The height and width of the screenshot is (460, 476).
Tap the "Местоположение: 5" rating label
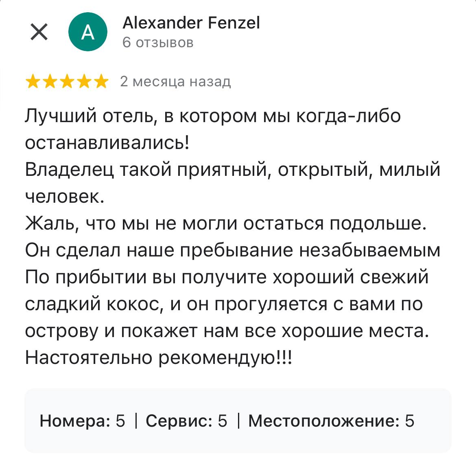[331, 421]
